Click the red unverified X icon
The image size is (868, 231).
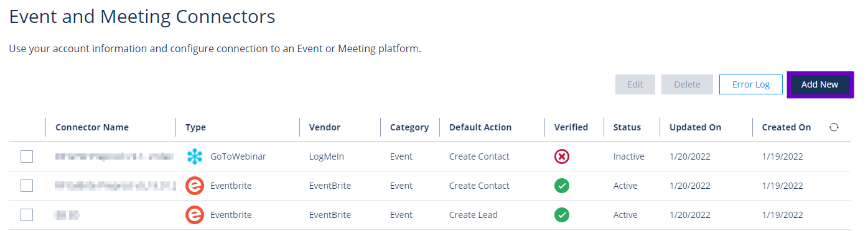tap(562, 156)
